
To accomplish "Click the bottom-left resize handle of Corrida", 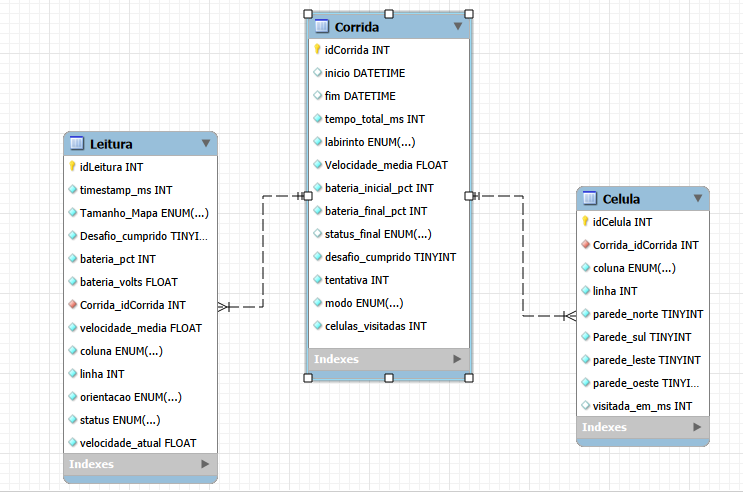I will [308, 378].
